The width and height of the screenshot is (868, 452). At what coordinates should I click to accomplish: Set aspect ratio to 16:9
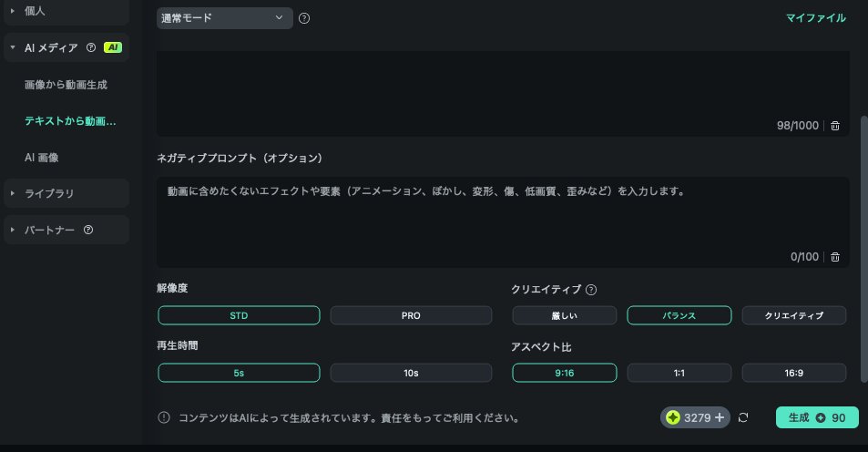coord(794,373)
